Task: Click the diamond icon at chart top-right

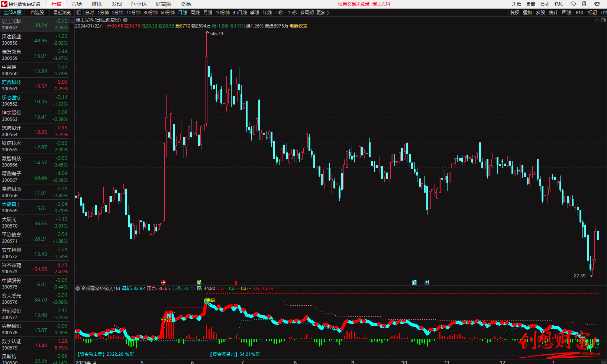Action: (597, 20)
